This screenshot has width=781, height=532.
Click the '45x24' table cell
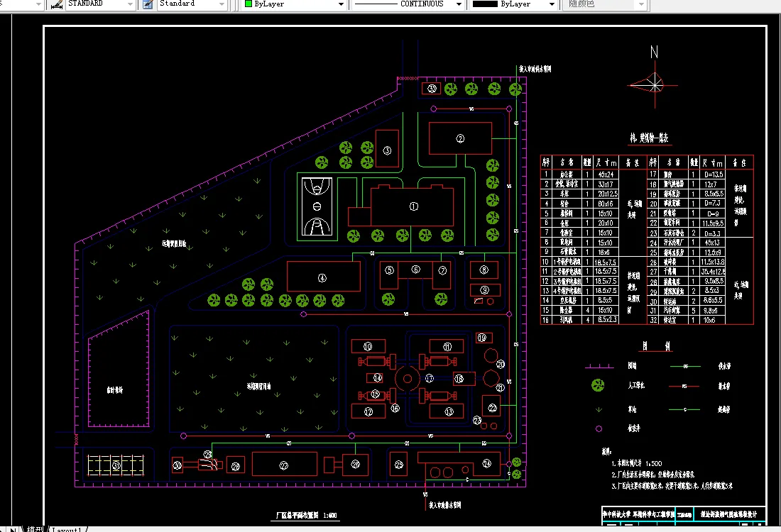point(606,174)
